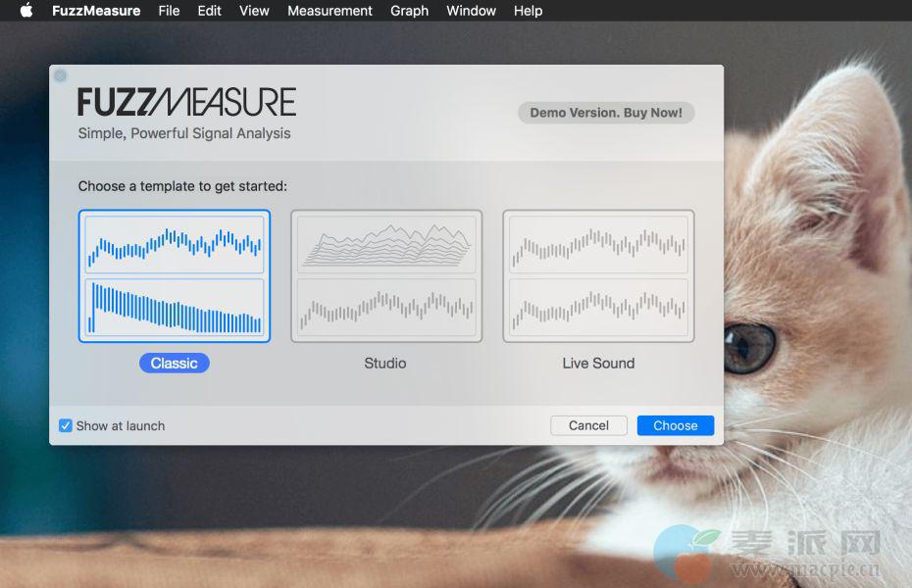Close the template chooser dialog

tap(60, 75)
